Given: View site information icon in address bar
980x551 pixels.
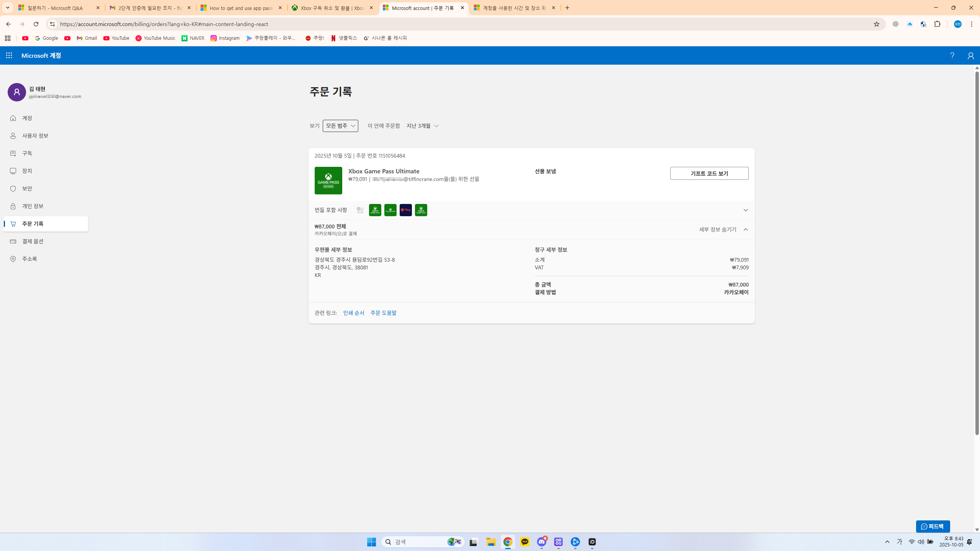Looking at the screenshot, I should (52, 24).
